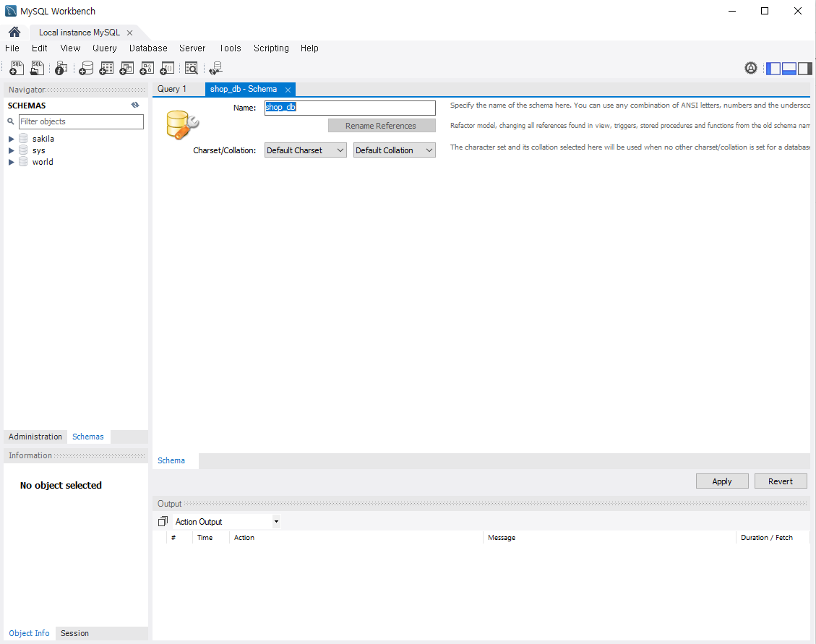Create a new function toolbar icon
Viewport: 816px width, 644px height.
[x=167, y=68]
